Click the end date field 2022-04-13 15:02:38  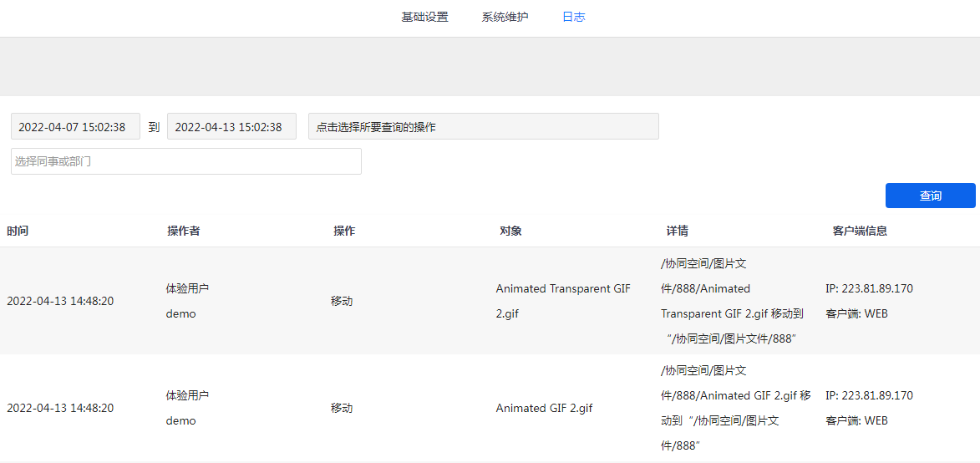[x=231, y=127]
